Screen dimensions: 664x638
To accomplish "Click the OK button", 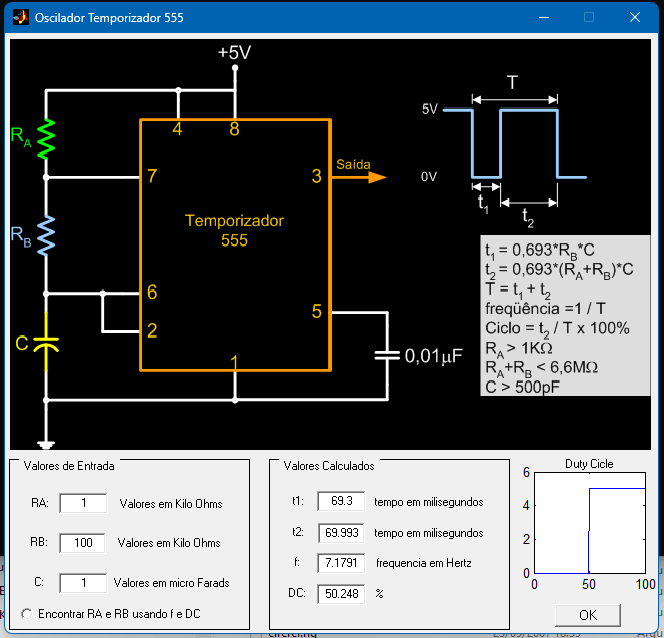I will tap(588, 615).
